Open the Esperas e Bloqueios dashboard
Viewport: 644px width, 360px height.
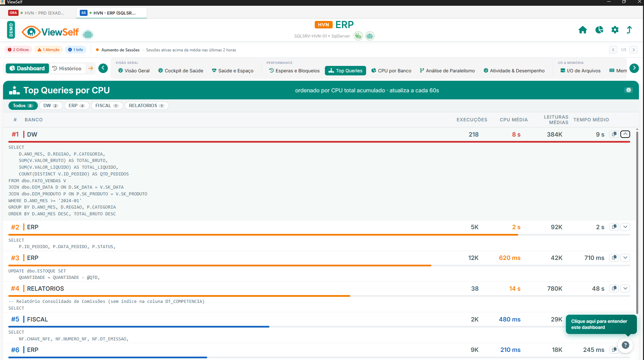point(294,71)
